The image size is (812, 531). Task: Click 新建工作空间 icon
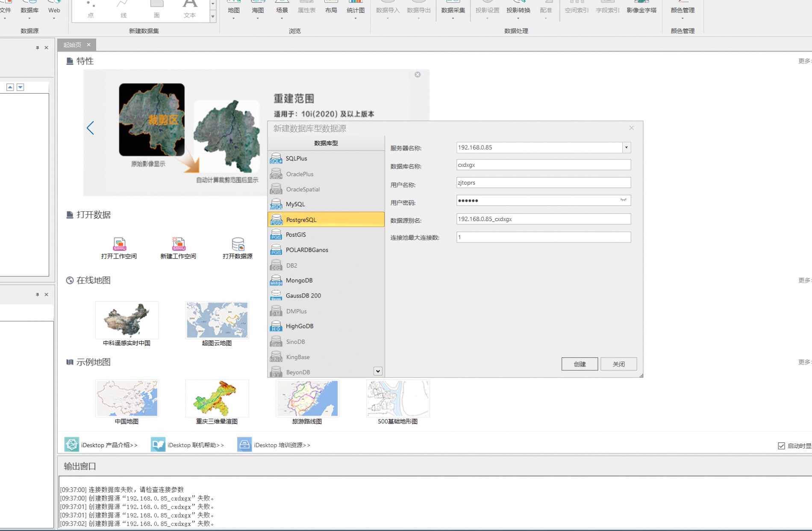[x=178, y=248]
